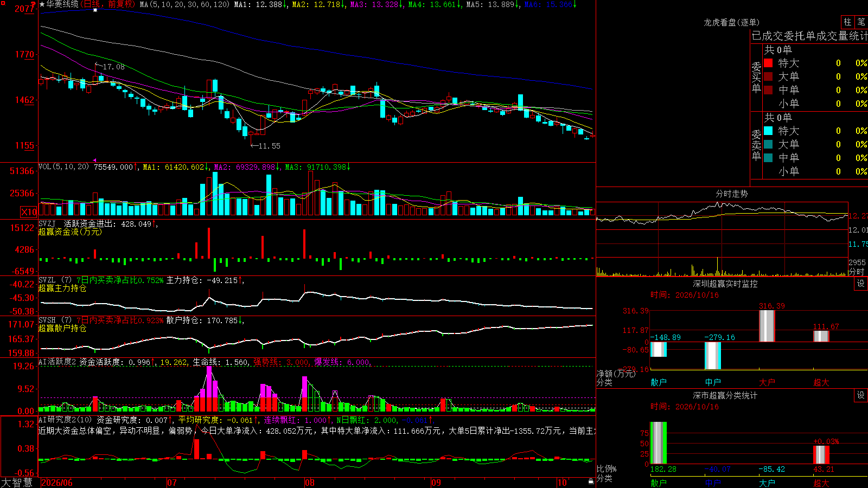
Task: Click the teal 中单 sell-order swatch
Action: tap(768, 158)
